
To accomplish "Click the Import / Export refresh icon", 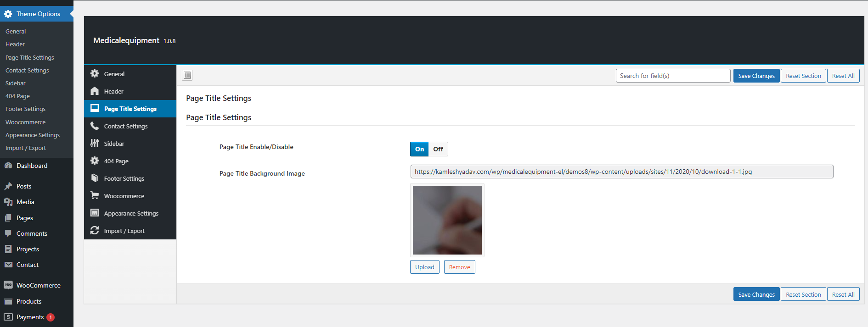I will (95, 231).
